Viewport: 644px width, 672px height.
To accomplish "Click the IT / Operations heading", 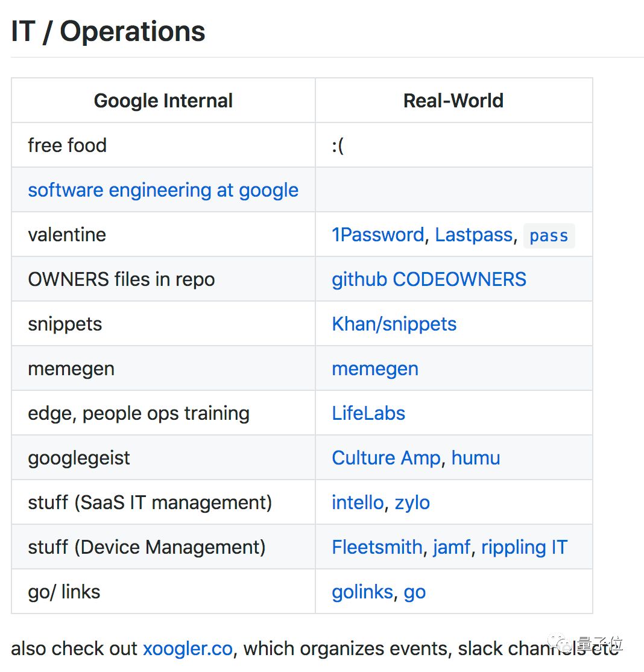I will click(x=108, y=31).
